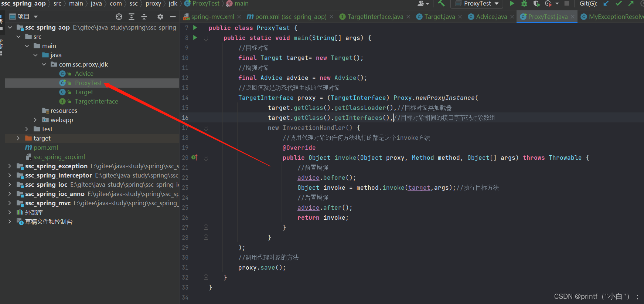The image size is (644, 304).
Task: Select Target class in project tree
Action: (84, 92)
